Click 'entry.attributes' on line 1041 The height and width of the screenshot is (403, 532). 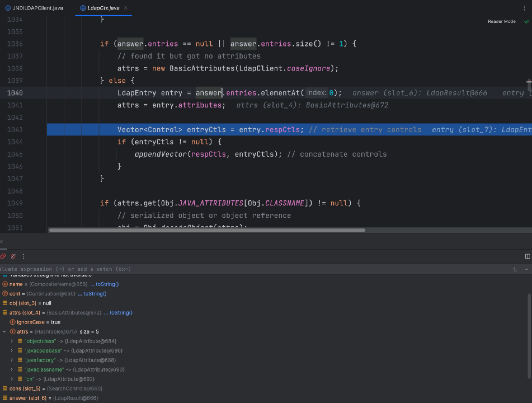click(x=187, y=105)
